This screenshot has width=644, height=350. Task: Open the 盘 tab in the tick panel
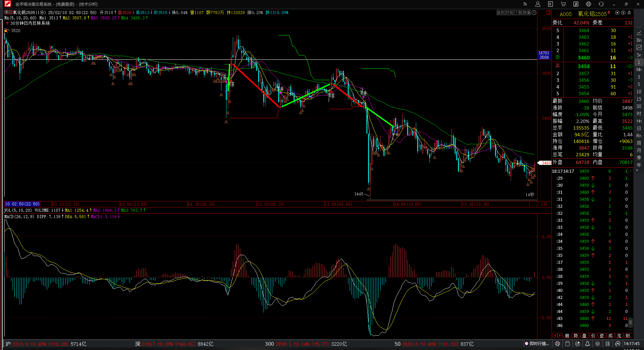click(x=584, y=336)
